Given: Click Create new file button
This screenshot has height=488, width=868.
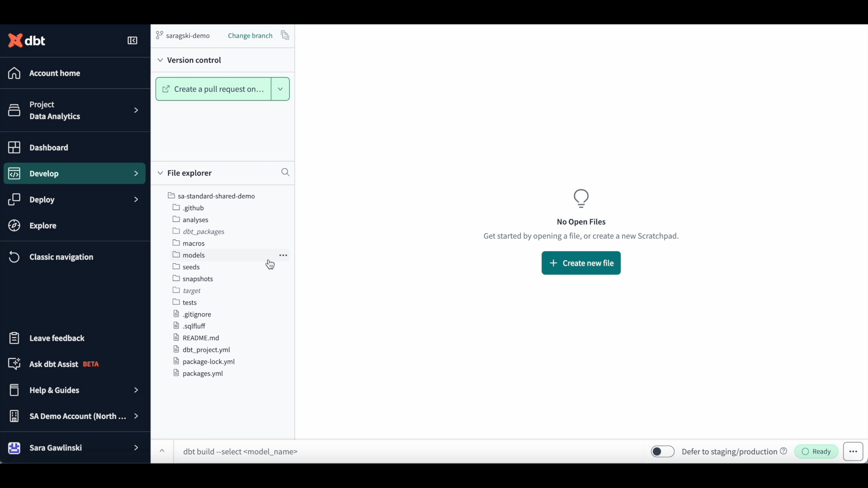Looking at the screenshot, I should click(581, 263).
